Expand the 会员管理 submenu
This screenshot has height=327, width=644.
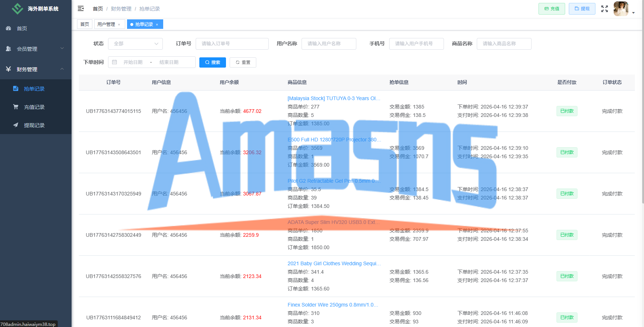62,48
